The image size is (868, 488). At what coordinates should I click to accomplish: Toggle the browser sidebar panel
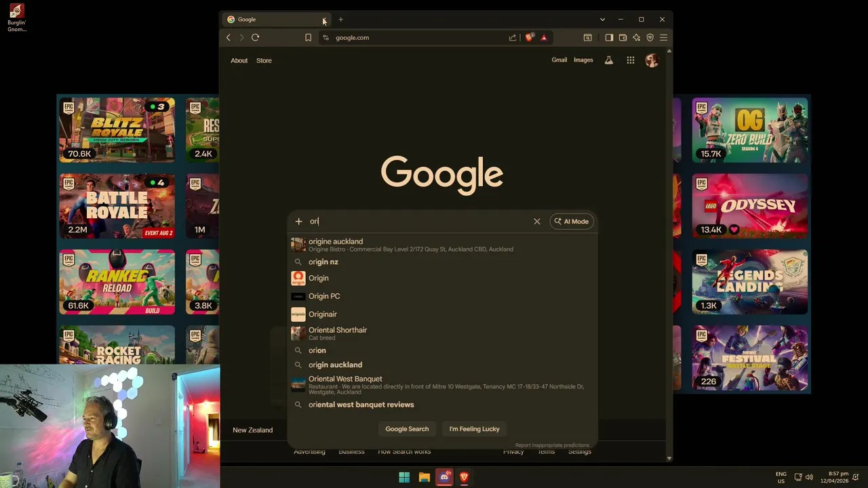tap(609, 37)
